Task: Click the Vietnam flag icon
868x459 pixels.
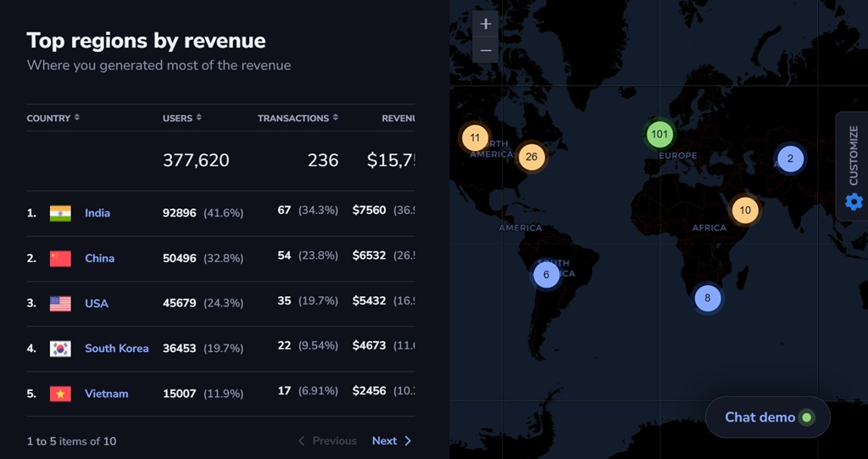Action: coord(60,394)
